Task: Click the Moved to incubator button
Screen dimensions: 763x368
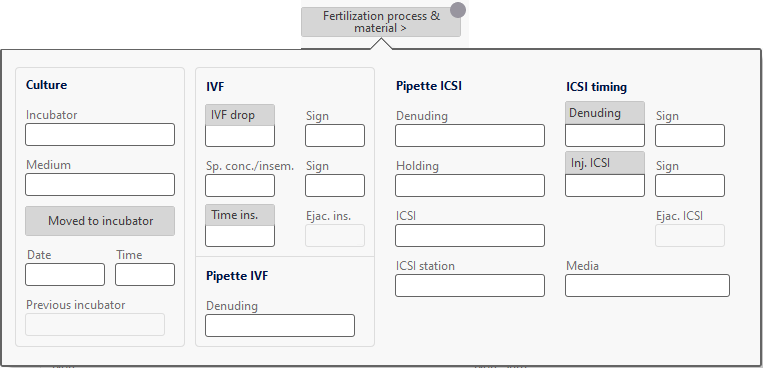Action: coord(100,221)
